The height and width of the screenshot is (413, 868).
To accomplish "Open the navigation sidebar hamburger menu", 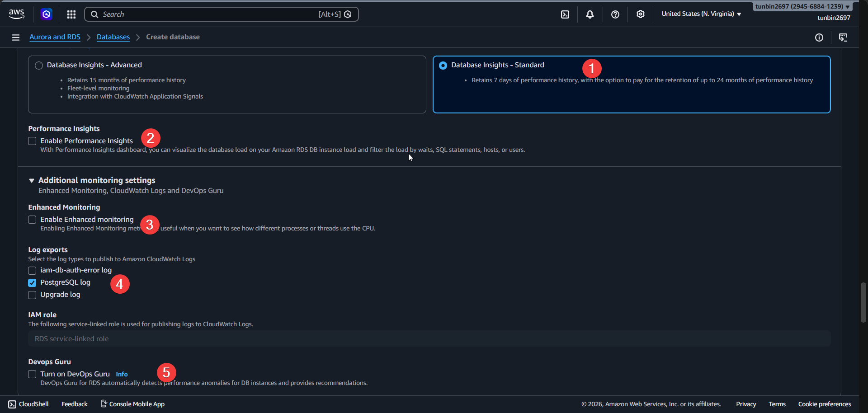I will [15, 37].
